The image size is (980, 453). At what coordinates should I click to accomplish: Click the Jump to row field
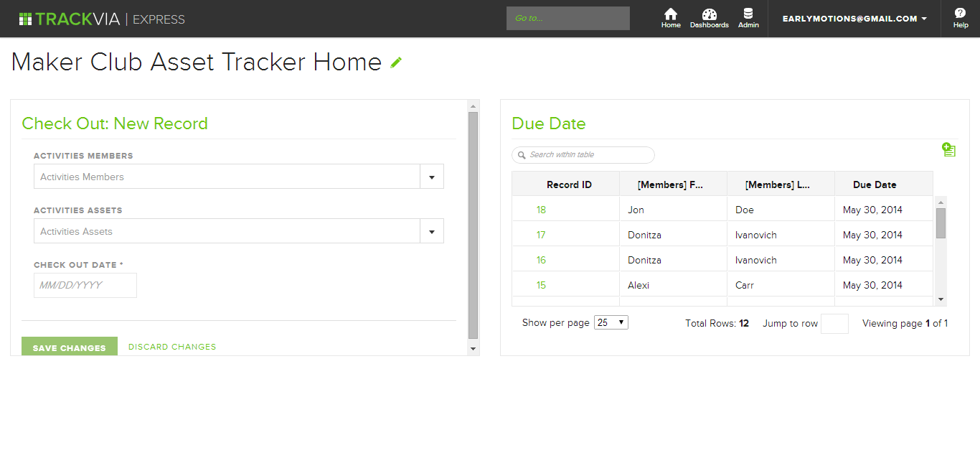pyautogui.click(x=834, y=324)
